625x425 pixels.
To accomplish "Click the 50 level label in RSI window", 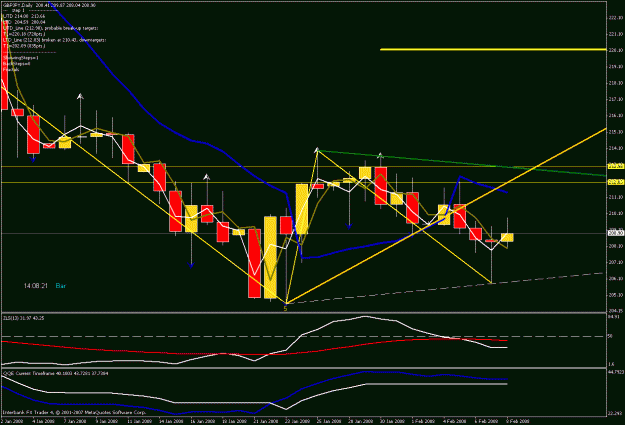I will [x=611, y=337].
